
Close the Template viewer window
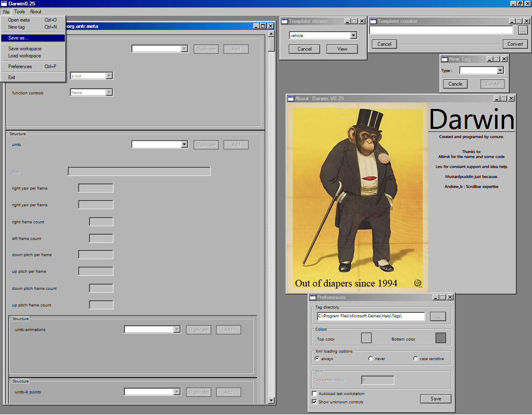click(x=362, y=21)
